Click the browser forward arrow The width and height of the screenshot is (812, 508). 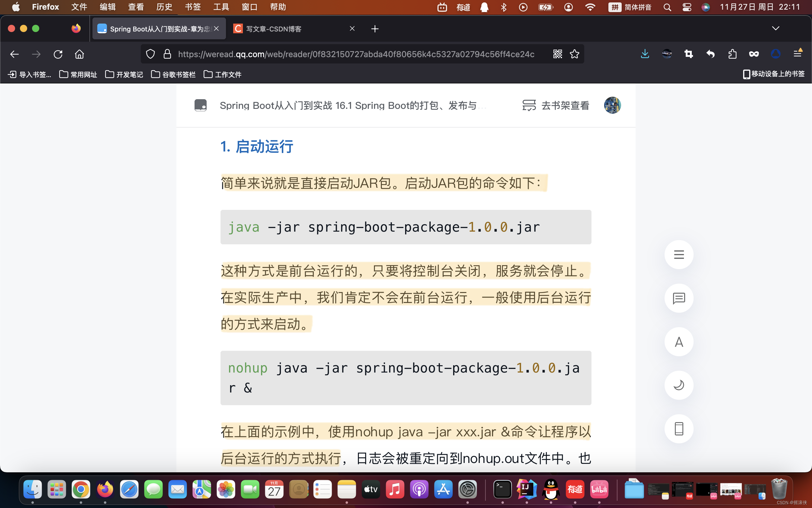(36, 54)
